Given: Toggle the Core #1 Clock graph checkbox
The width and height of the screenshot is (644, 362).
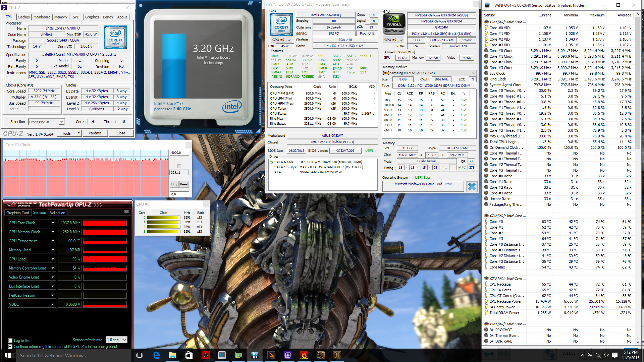Looking at the screenshot, I should coord(179,166).
